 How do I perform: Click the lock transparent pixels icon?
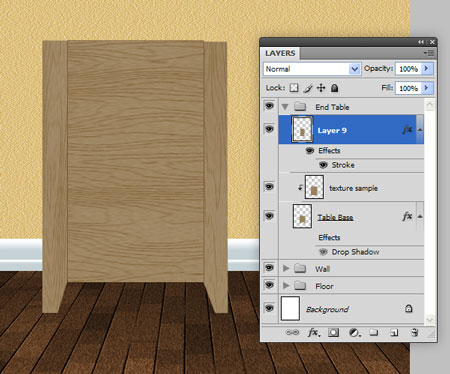[x=294, y=88]
